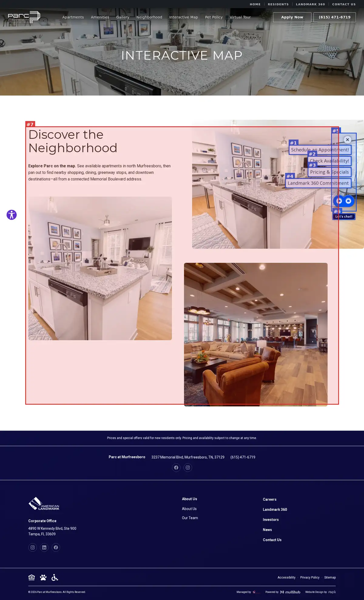Click the wheelchair accessibility icon

[55, 577]
